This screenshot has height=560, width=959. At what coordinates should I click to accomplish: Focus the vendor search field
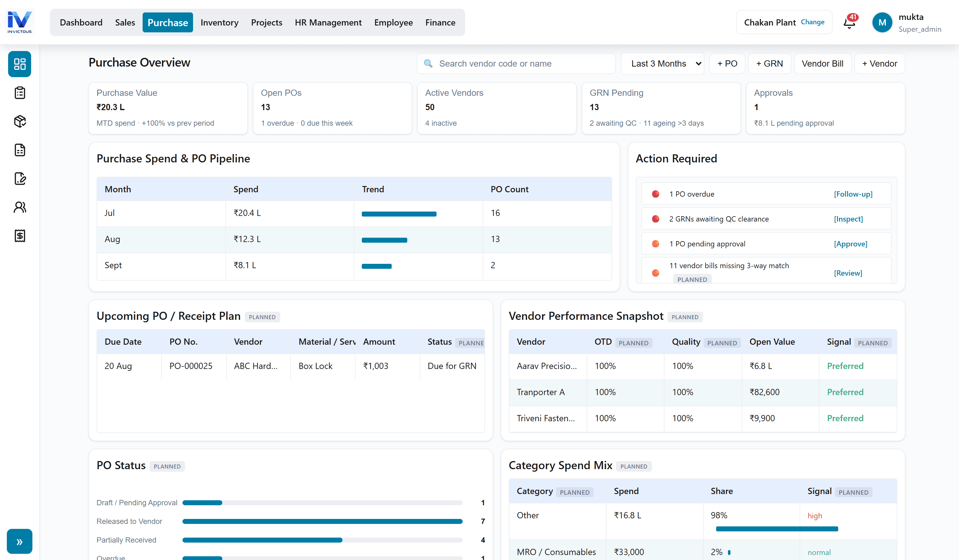[516, 63]
